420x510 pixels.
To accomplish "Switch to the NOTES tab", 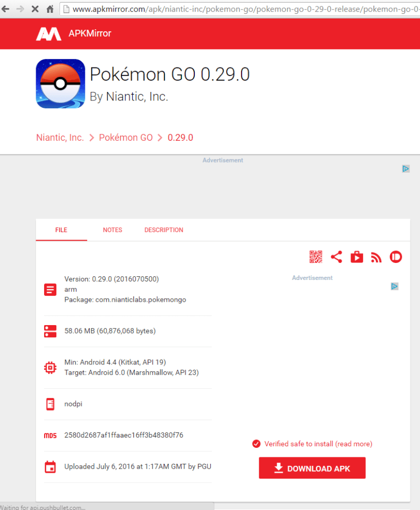I will coord(113,230).
